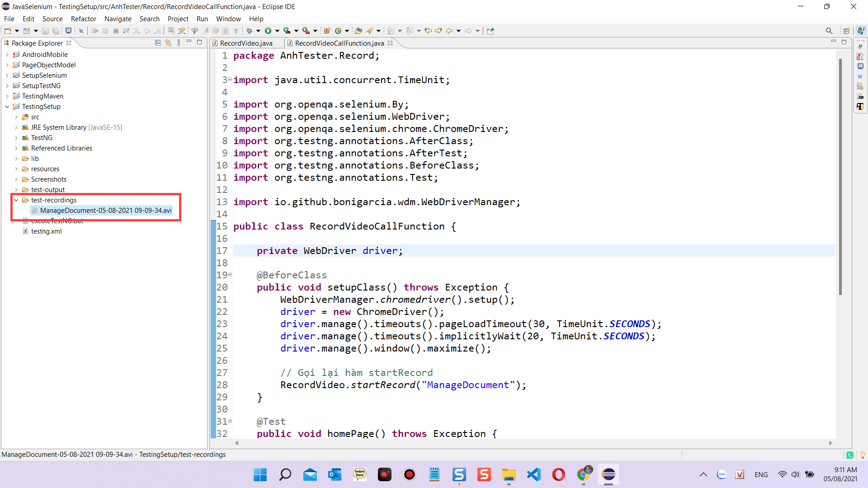The image size is (868, 488).
Task: Open the Debug button dropdown arrow
Action: point(259,31)
